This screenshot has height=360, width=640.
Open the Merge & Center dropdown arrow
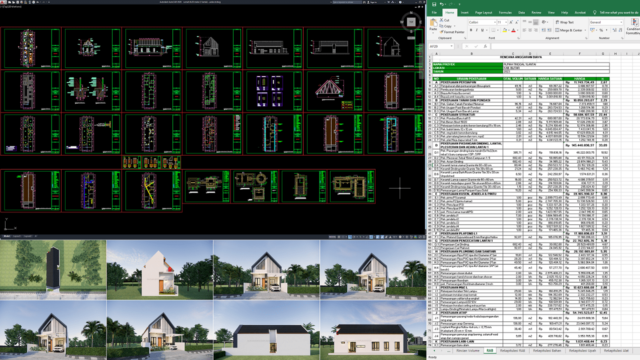[585, 30]
